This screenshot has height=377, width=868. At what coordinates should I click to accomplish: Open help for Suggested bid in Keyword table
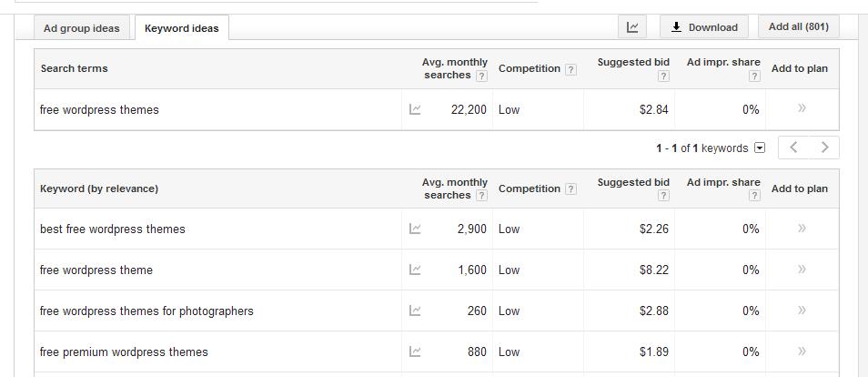(663, 196)
